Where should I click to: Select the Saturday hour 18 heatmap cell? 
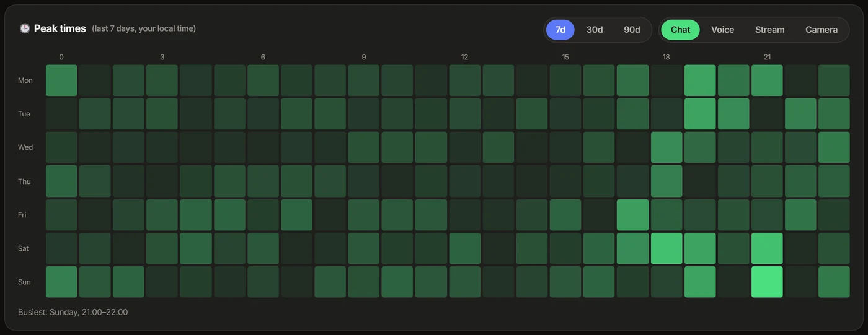click(x=666, y=248)
